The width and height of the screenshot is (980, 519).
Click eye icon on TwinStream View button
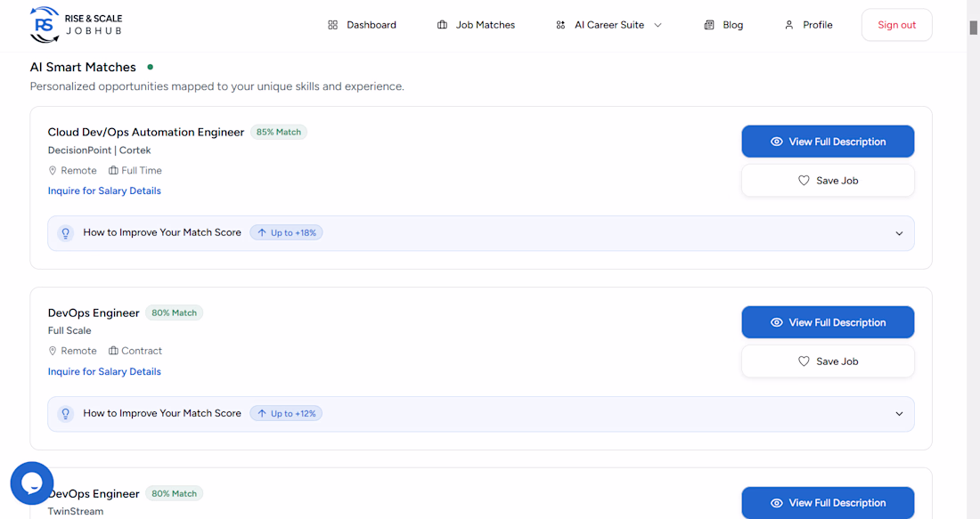click(776, 503)
